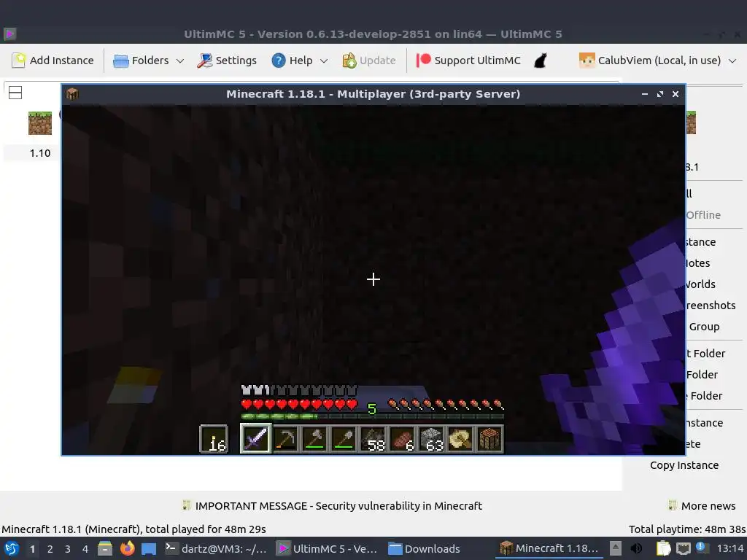Click the notification tray icon with blue badge

(703, 548)
